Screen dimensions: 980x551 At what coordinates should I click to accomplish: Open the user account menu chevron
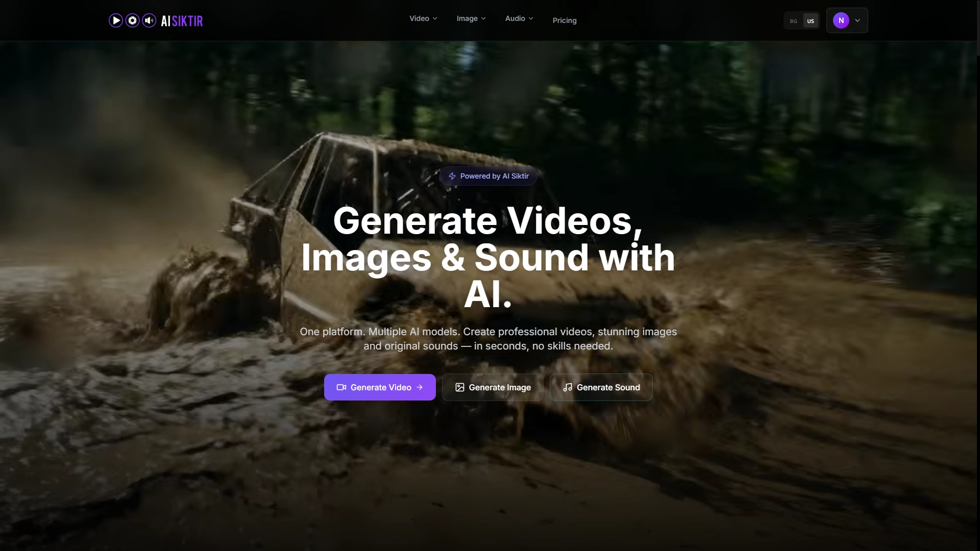857,20
